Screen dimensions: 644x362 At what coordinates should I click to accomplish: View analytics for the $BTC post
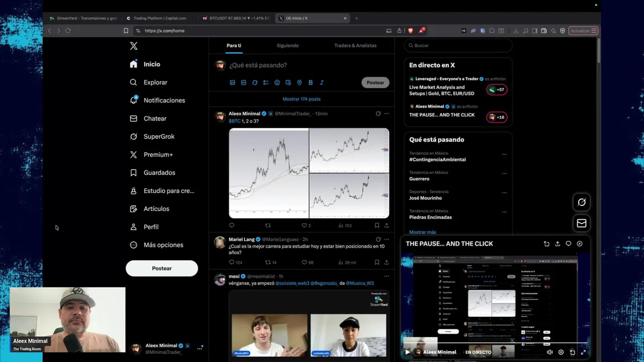(345, 225)
